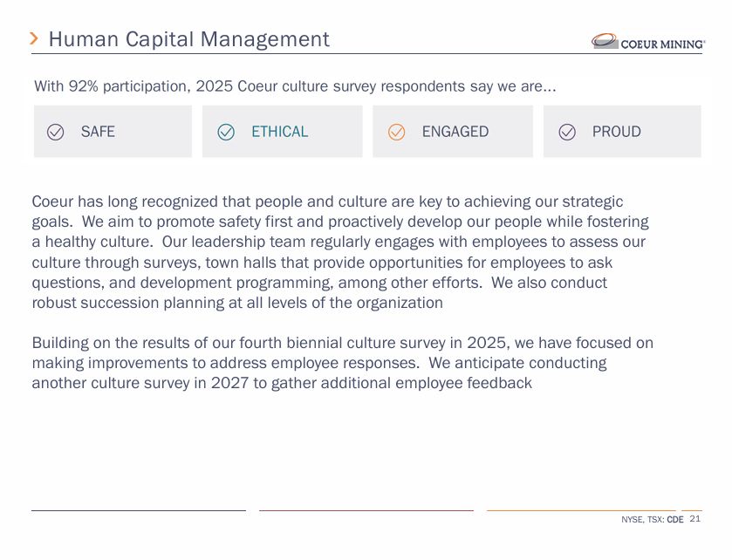This screenshot has height=560, width=732.
Task: Click the NYSE, TSX: CDE ticker text
Action: (x=653, y=519)
